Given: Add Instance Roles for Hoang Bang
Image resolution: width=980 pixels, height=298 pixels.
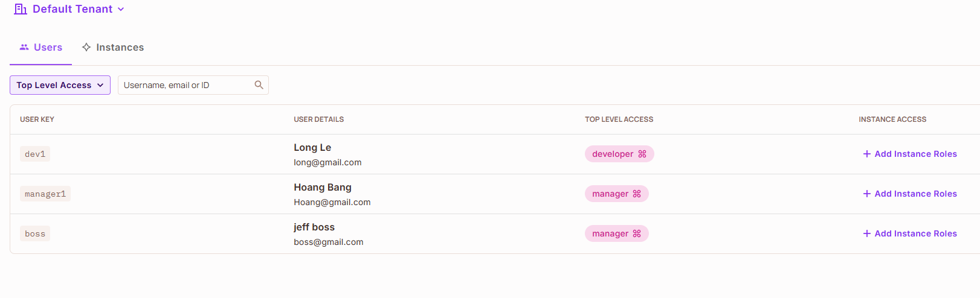Looking at the screenshot, I should [910, 194].
